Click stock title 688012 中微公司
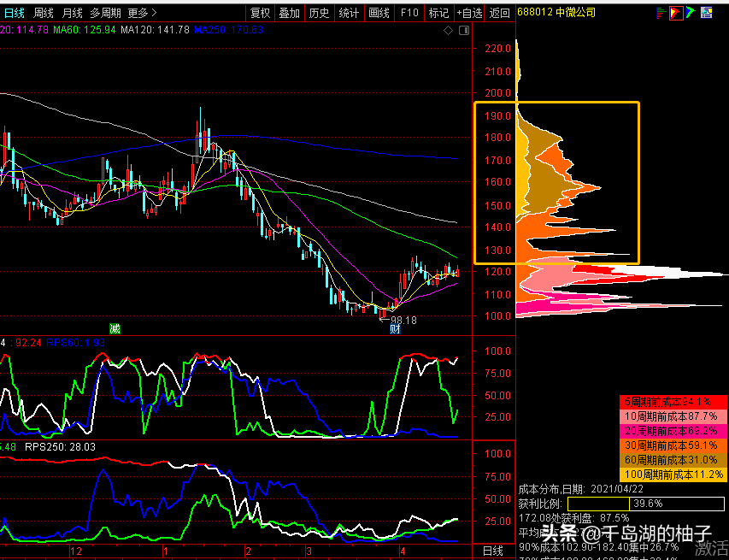This screenshot has height=560, width=729. (x=556, y=12)
